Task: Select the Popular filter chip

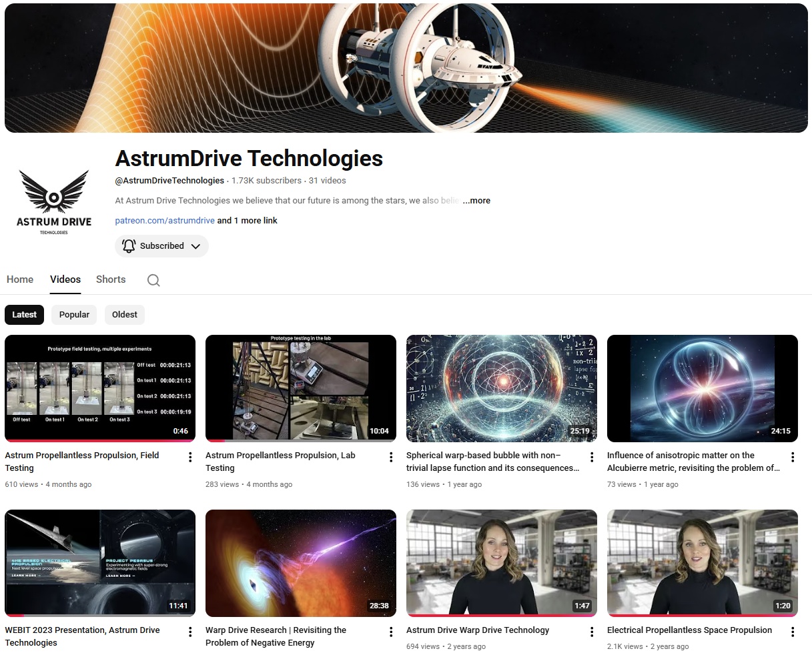Action: pos(73,314)
